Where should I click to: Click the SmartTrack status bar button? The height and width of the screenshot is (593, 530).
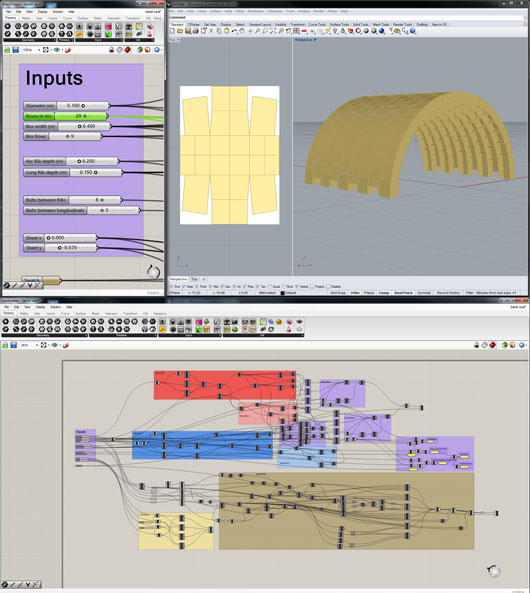point(403,293)
